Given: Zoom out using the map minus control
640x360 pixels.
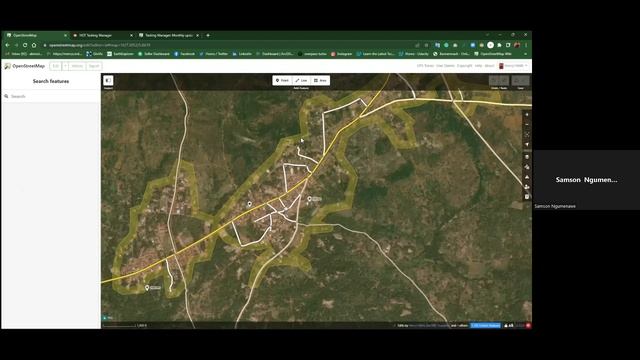Looking at the screenshot, I should point(527,124).
